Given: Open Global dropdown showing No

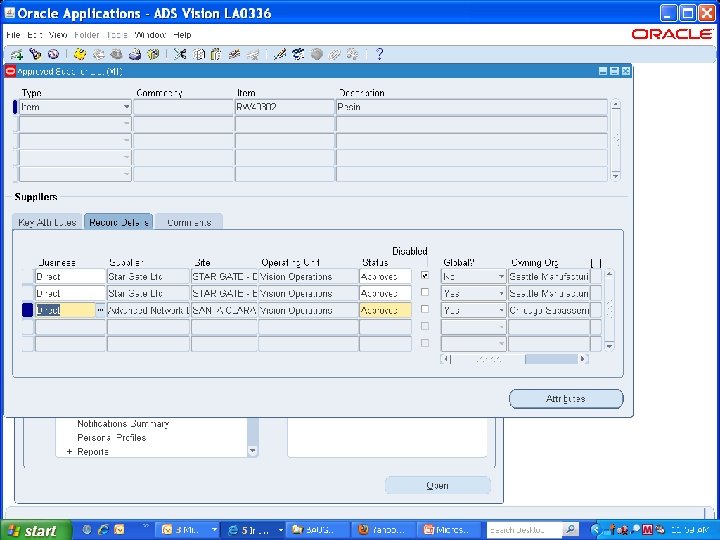Looking at the screenshot, I should point(501,276).
